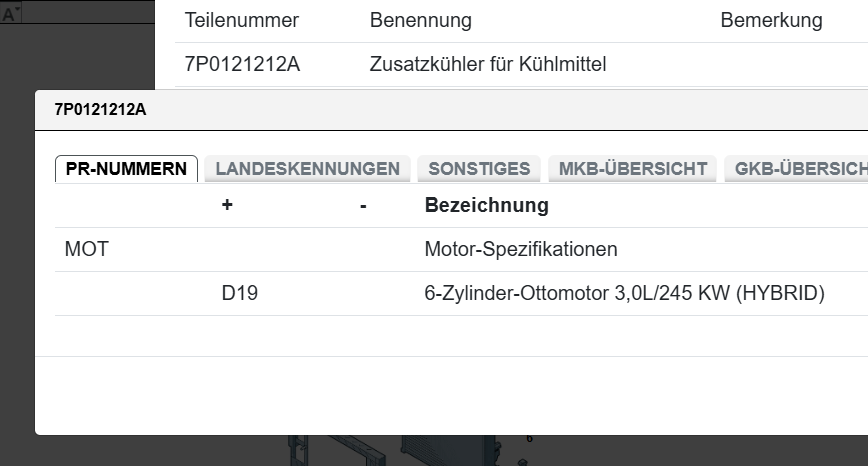Switch to the PR-NUMMERN tab
Screen dimensions: 868x466
point(126,169)
